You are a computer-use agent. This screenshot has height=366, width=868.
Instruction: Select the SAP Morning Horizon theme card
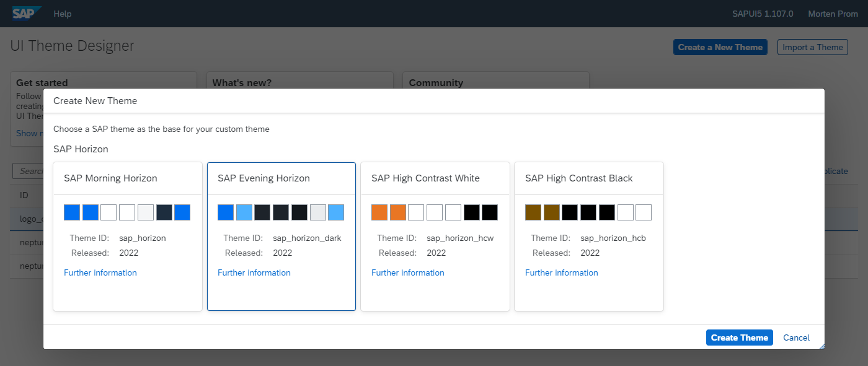(x=128, y=178)
